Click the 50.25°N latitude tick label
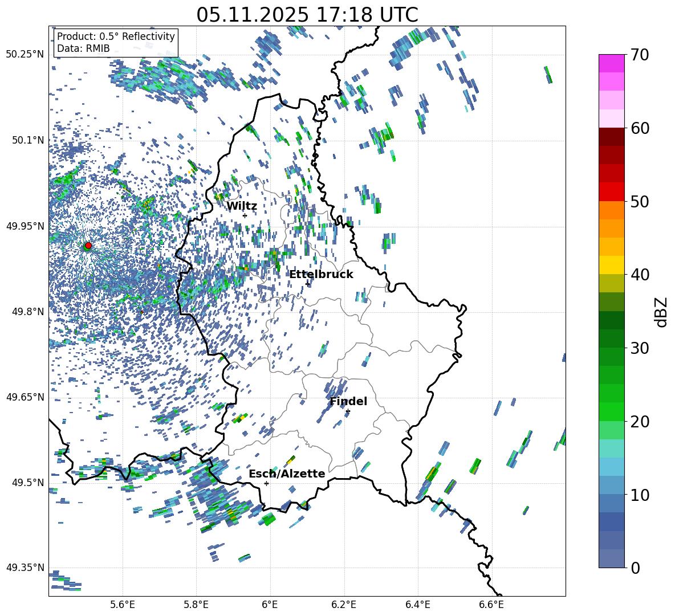 pyautogui.click(x=25, y=55)
